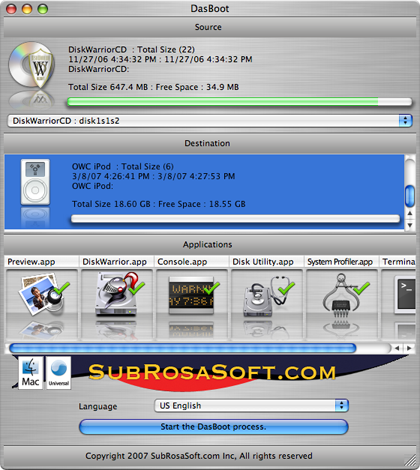Click the Destination list scroll down arrow
Viewport: 420px width, 470px height.
click(x=410, y=225)
